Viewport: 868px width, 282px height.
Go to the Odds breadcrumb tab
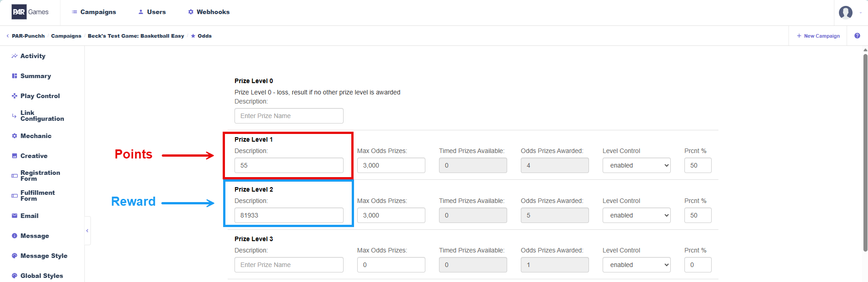[201, 36]
